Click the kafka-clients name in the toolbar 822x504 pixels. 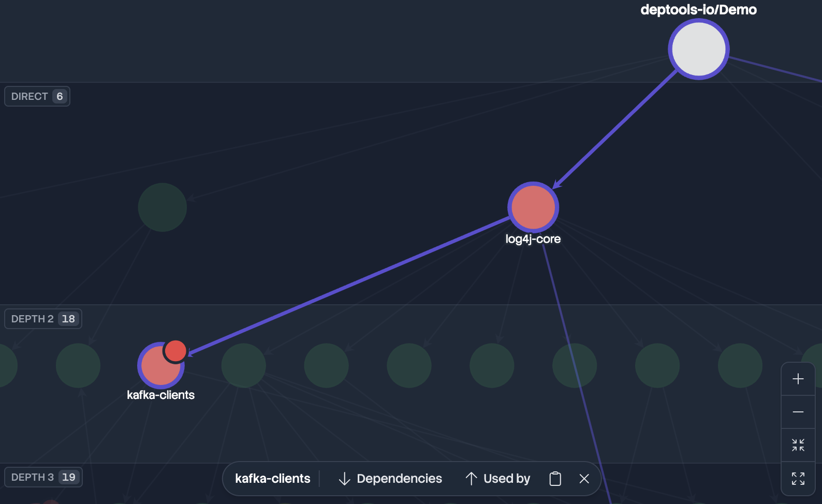click(x=273, y=479)
